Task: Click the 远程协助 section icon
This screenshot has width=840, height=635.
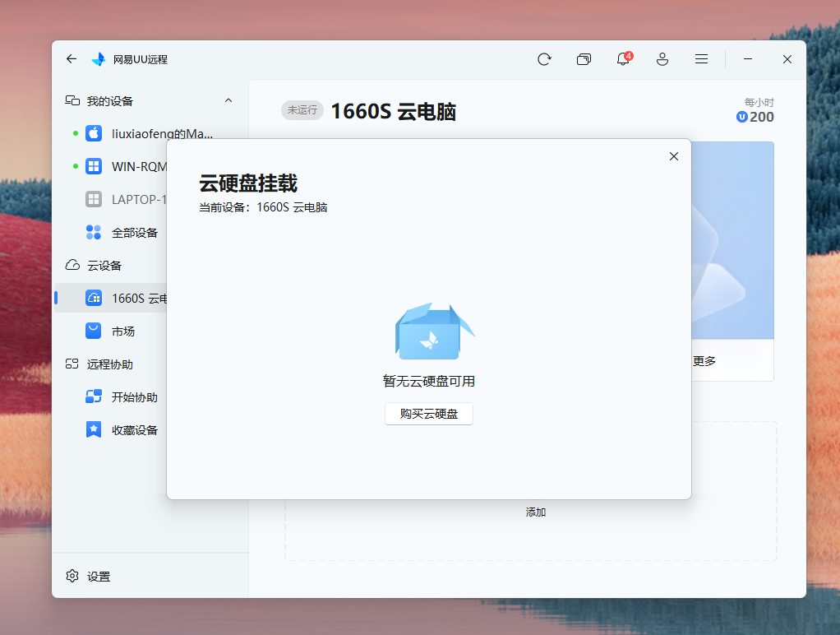Action: tap(72, 364)
